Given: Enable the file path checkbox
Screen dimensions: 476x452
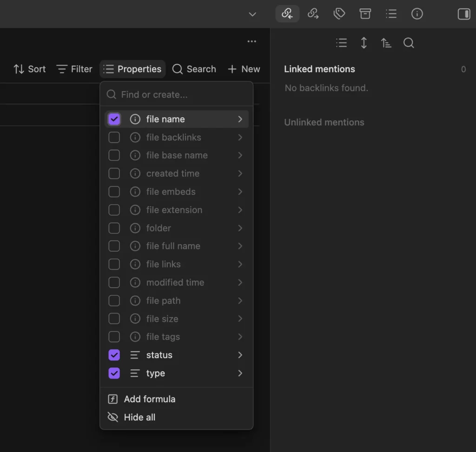Looking at the screenshot, I should (114, 301).
